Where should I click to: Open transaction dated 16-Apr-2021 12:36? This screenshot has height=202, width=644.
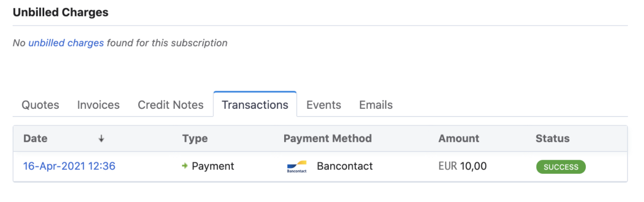(x=69, y=166)
